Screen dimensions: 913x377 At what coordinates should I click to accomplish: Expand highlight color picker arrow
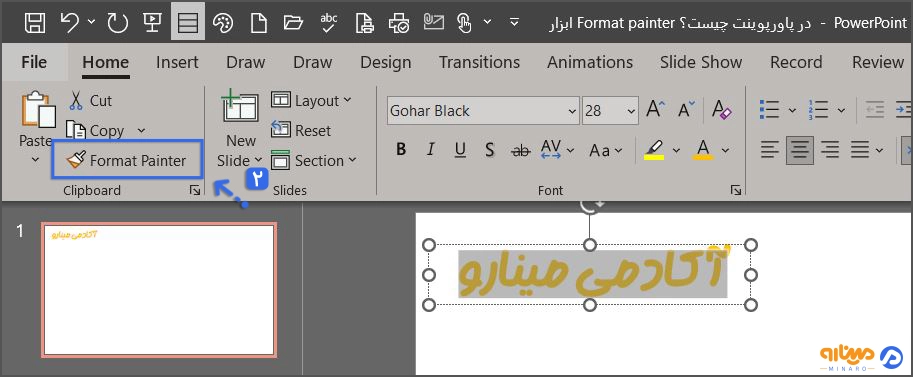(676, 150)
